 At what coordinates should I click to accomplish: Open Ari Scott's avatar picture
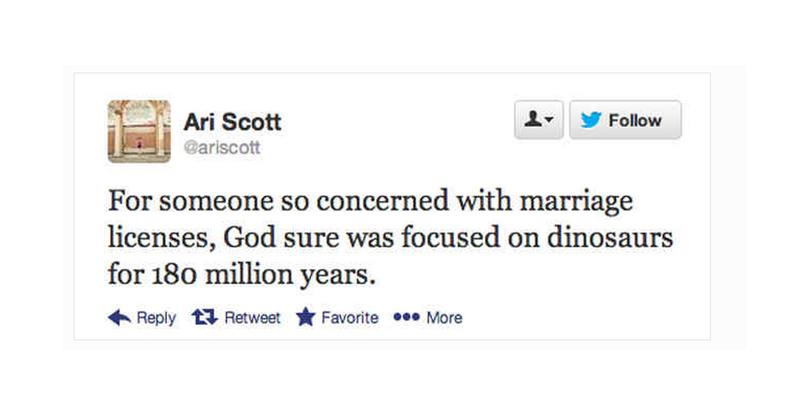point(138,131)
